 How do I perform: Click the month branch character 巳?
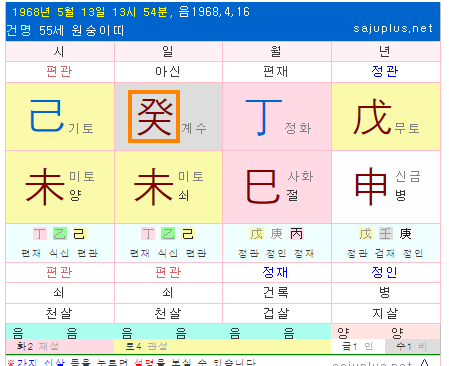pos(263,186)
